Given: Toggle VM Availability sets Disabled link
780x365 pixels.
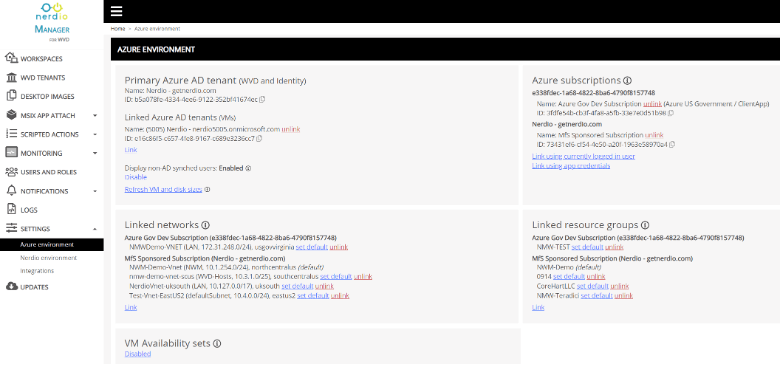Looking at the screenshot, I should click(138, 354).
